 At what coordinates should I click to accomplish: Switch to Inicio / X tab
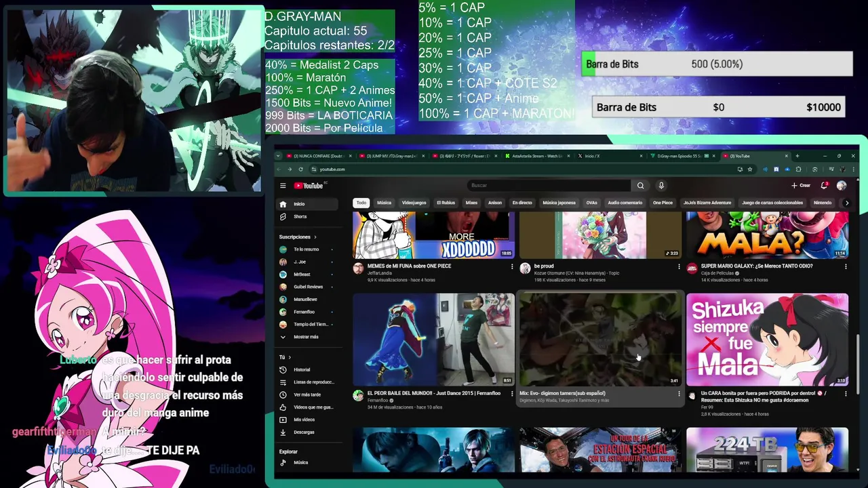[x=611, y=156]
